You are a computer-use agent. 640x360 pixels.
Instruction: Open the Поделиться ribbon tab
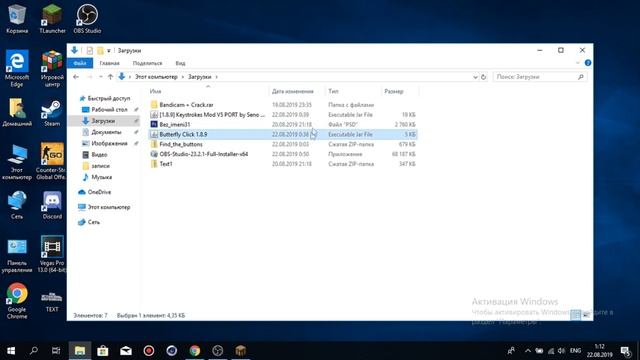[147, 63]
